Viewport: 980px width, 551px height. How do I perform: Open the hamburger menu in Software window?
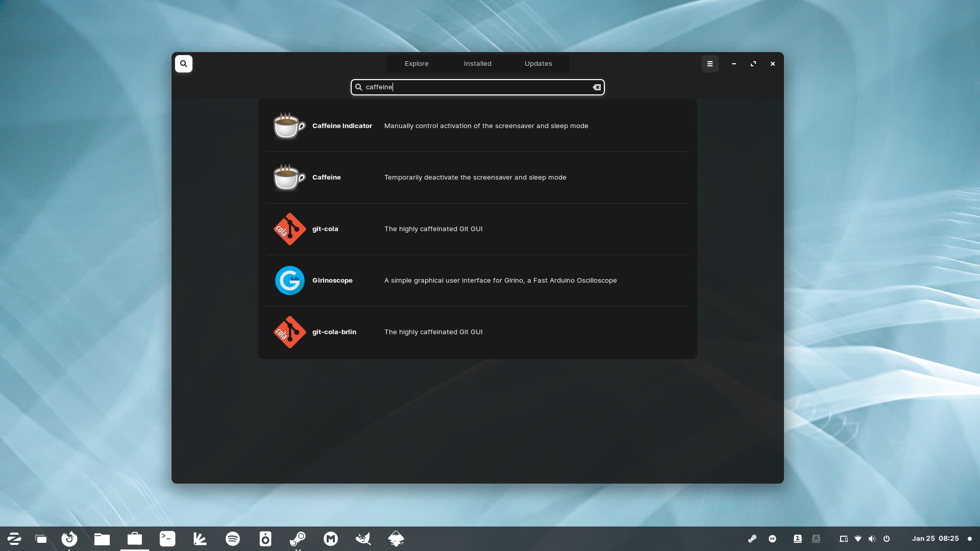coord(709,64)
